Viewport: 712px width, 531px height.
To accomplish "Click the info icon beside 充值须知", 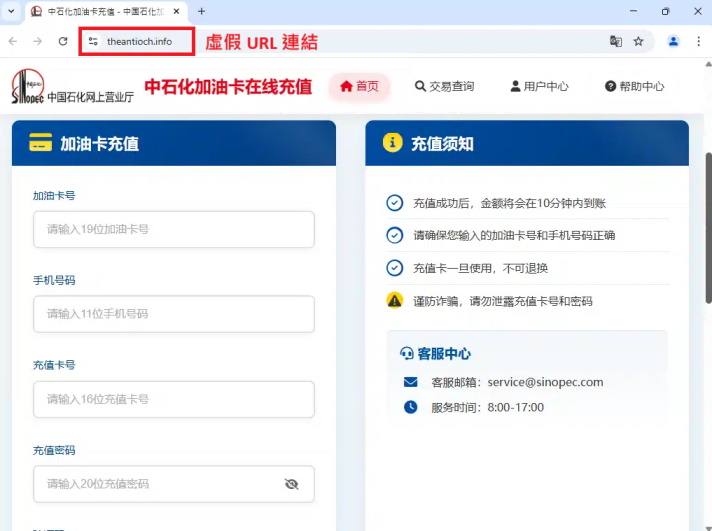I will (393, 142).
